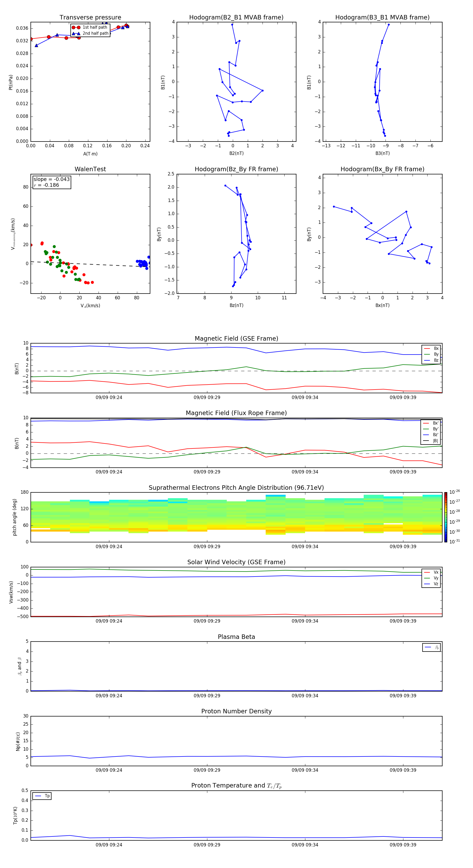Viewport: 473px width, 868px height.
Task: Click the 'Proton Temperature and Te/Tp' title
Action: pyautogui.click(x=236, y=786)
